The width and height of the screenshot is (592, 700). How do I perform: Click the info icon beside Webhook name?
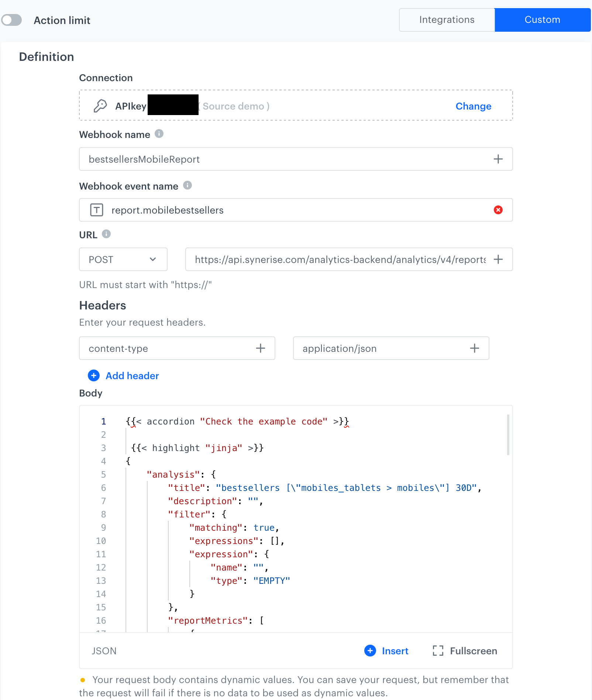click(x=159, y=134)
